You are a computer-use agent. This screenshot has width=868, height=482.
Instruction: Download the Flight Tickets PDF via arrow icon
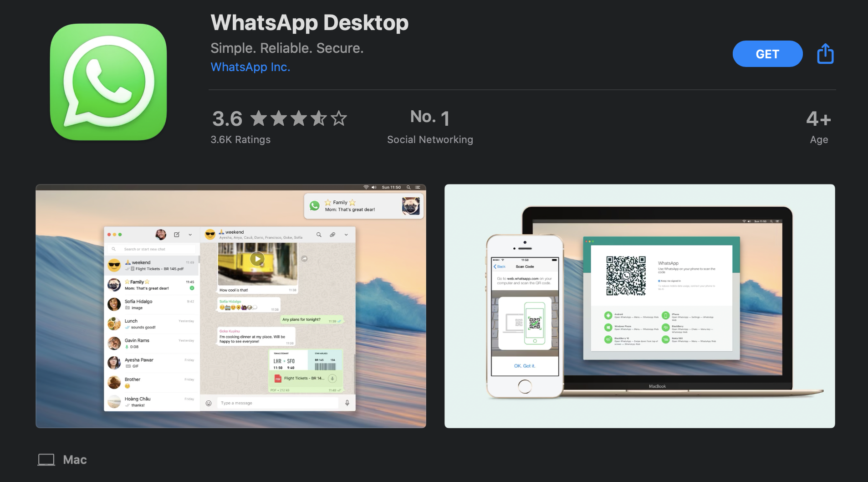tap(332, 378)
